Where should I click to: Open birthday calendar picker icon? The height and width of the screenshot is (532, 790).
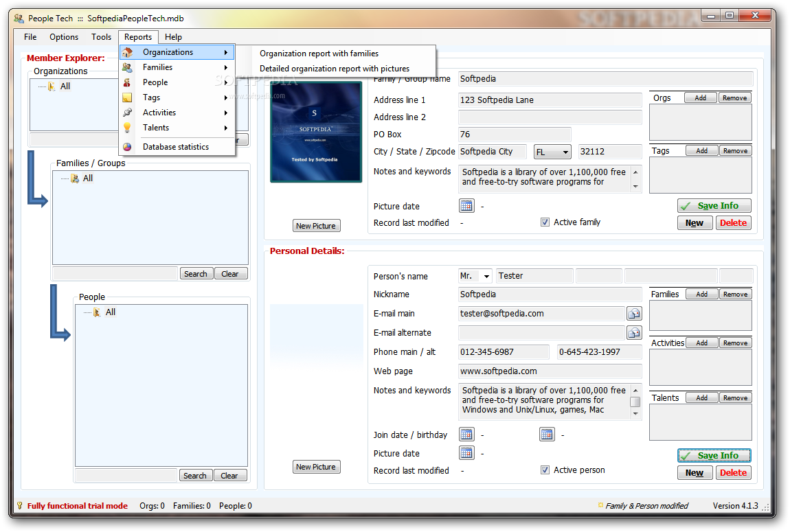(x=547, y=434)
